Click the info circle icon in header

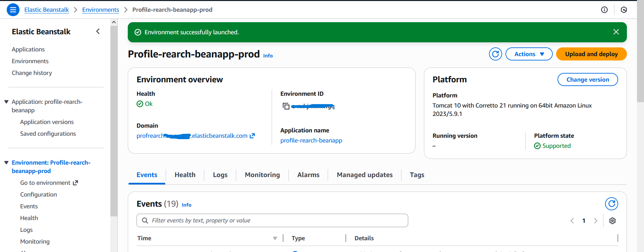[x=604, y=10]
